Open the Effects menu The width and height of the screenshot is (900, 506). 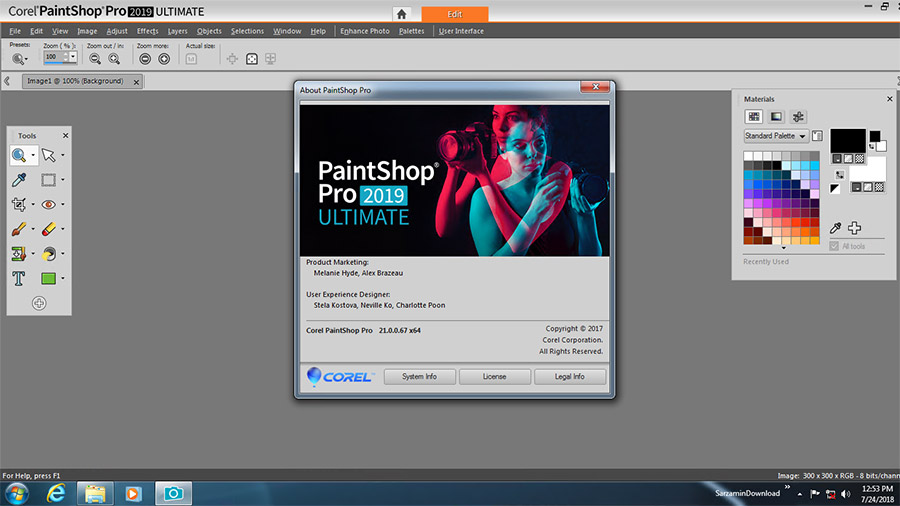(x=148, y=31)
